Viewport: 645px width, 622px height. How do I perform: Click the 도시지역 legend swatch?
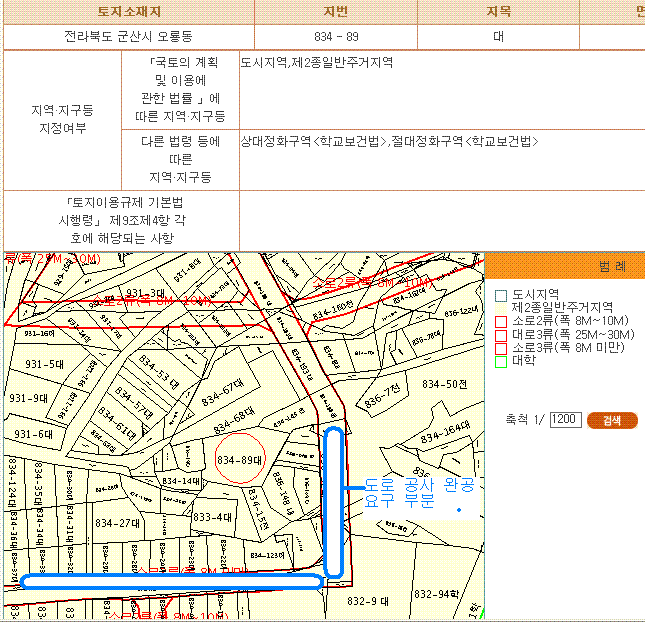501,296
